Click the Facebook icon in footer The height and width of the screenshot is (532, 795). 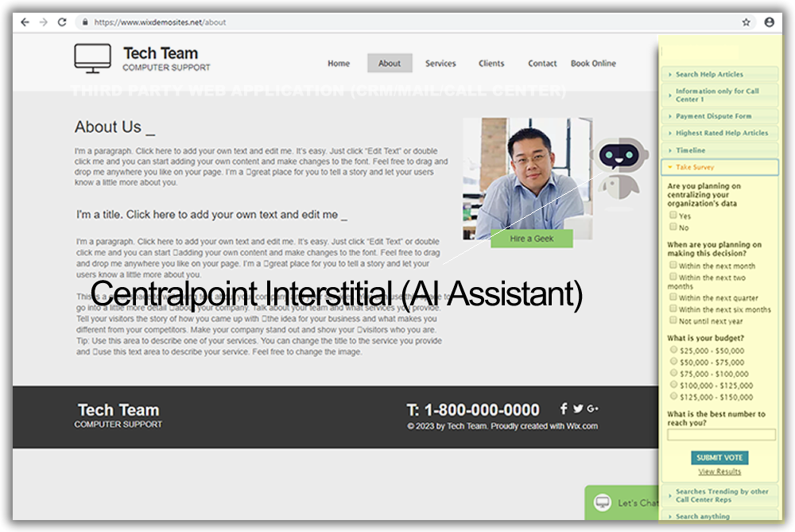pos(564,409)
